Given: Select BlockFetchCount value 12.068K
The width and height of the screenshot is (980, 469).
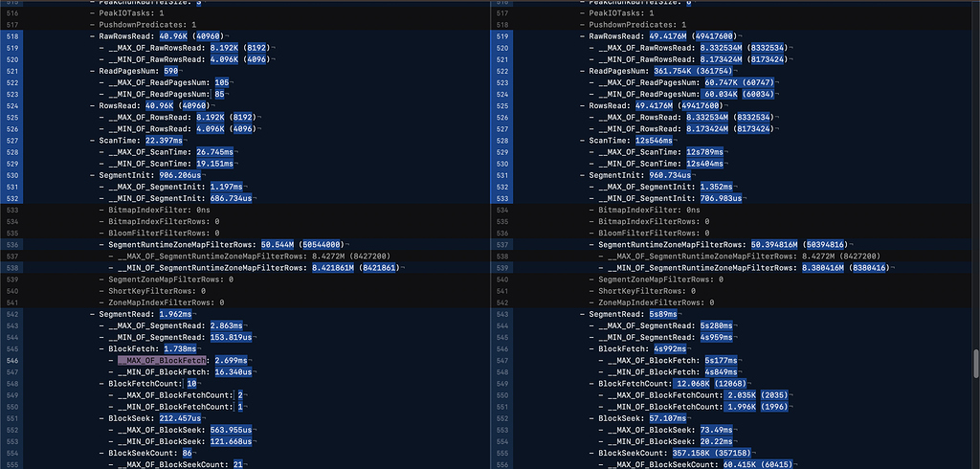Looking at the screenshot, I should [693, 384].
